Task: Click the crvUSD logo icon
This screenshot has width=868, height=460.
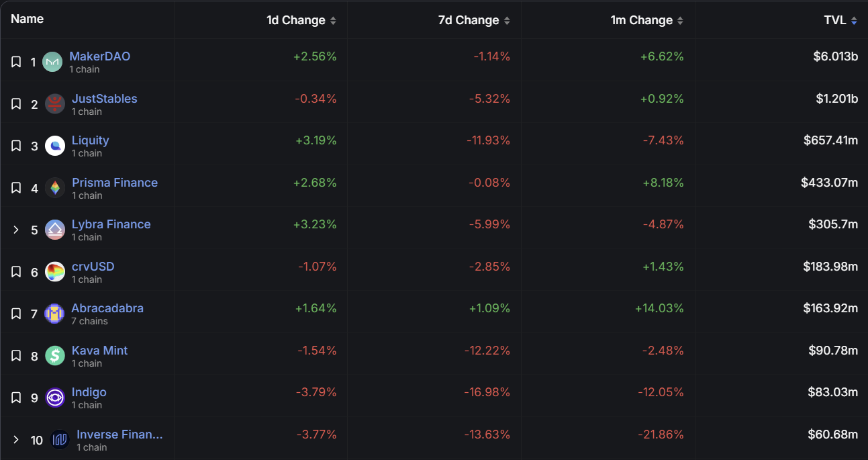Action: point(55,272)
